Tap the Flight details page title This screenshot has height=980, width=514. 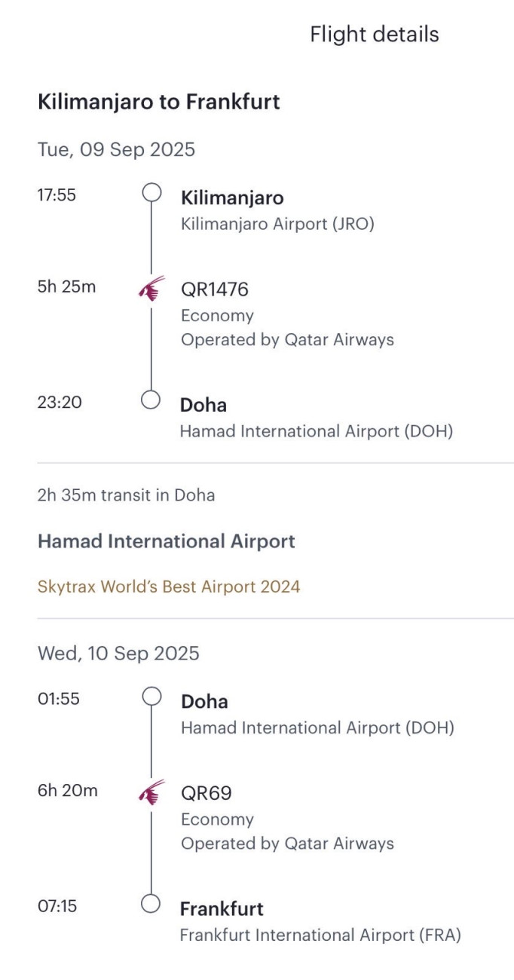[374, 35]
